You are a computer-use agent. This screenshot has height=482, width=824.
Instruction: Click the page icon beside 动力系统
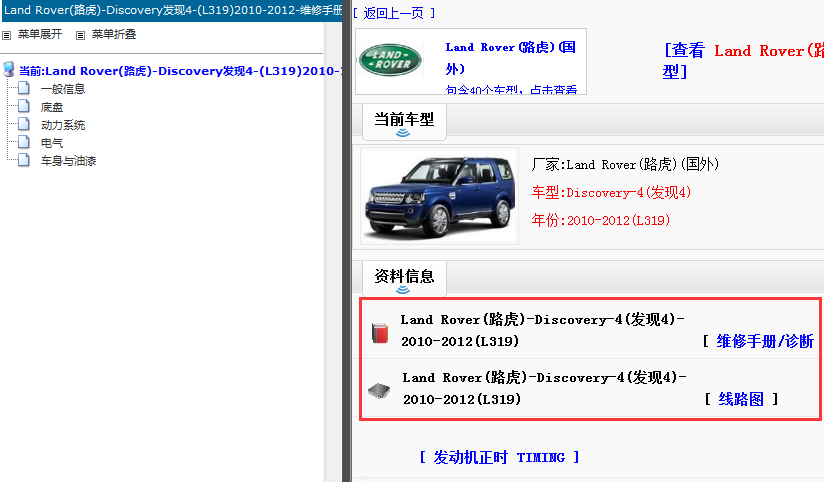pyautogui.click(x=24, y=124)
